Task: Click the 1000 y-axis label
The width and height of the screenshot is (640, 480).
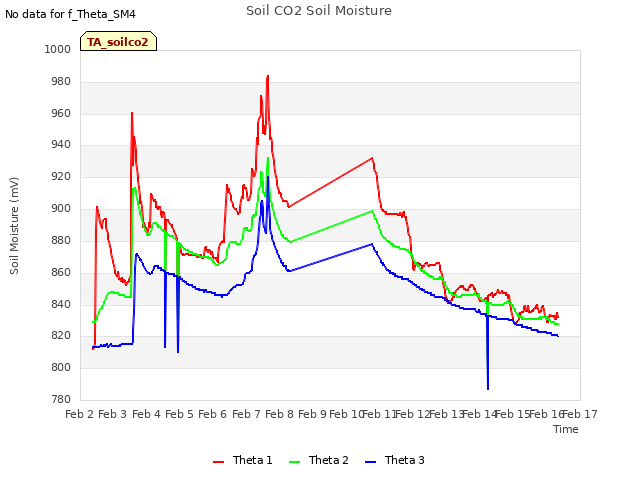Action: click(x=58, y=49)
